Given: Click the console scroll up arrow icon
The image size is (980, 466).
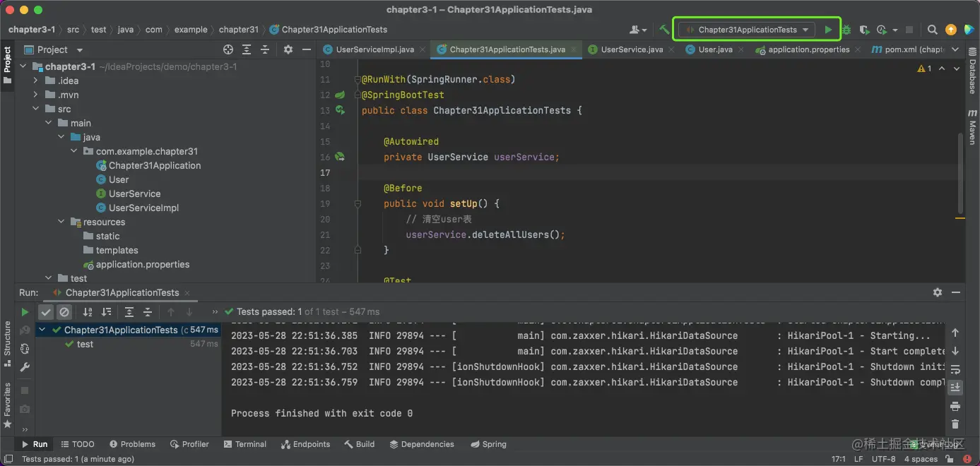Looking at the screenshot, I should (x=955, y=333).
